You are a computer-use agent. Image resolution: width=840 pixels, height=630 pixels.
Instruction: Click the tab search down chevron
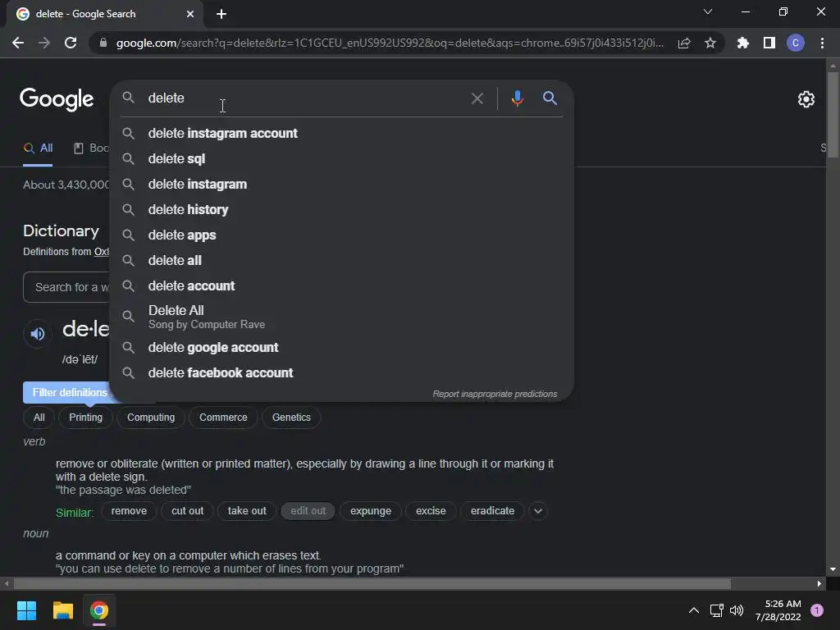coord(708,11)
